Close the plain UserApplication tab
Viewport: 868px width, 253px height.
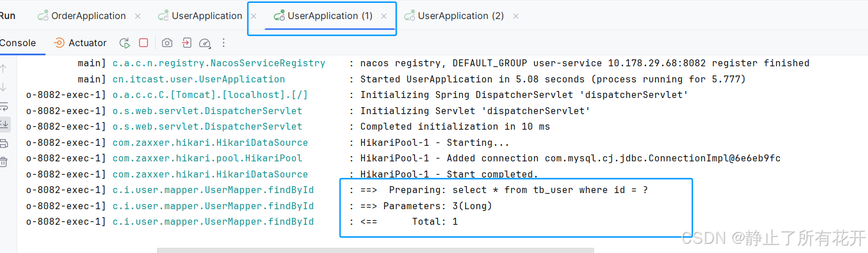pyautogui.click(x=254, y=16)
